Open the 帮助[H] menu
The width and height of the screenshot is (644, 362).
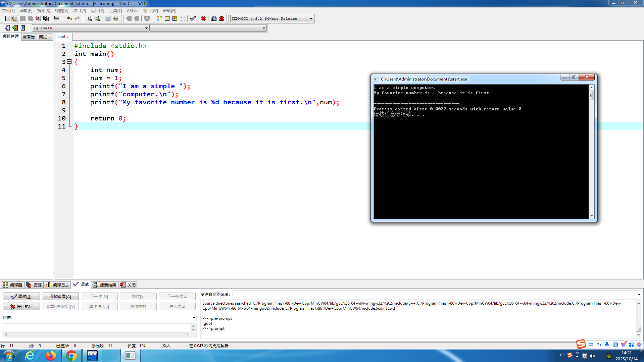(x=169, y=11)
